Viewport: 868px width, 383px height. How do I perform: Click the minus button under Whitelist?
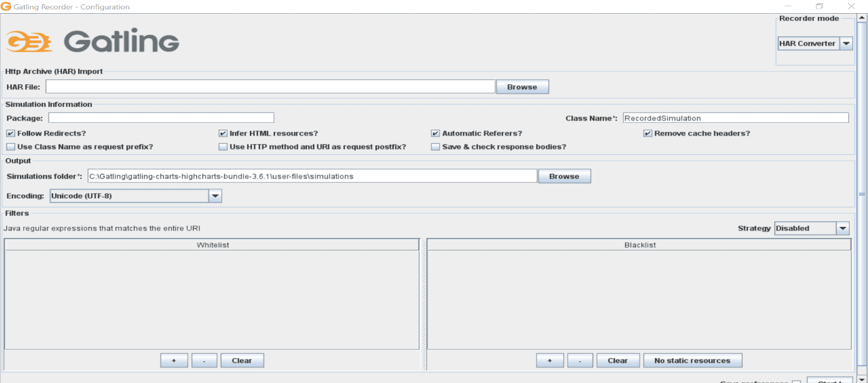(x=204, y=361)
